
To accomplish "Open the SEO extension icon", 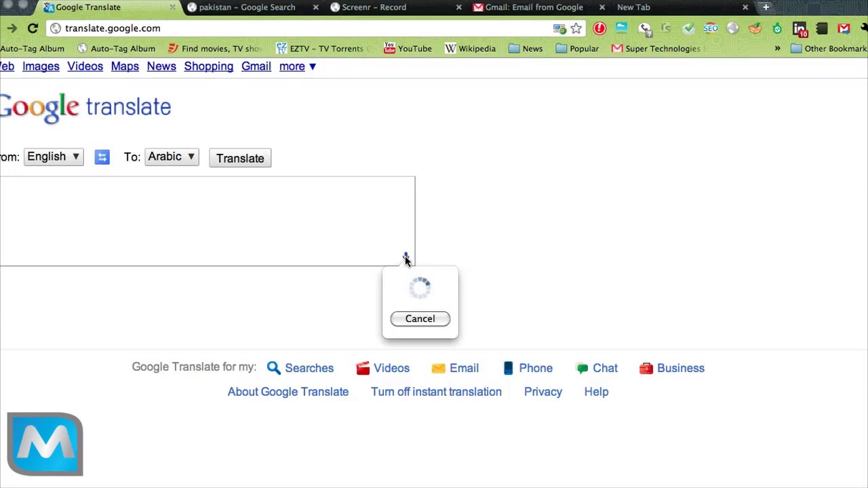I will pos(711,28).
